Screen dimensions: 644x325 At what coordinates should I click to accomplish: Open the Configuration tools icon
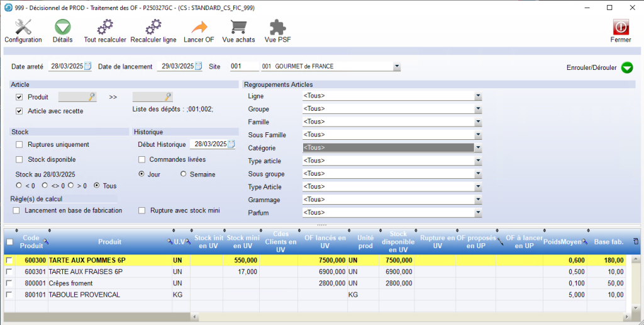click(23, 28)
